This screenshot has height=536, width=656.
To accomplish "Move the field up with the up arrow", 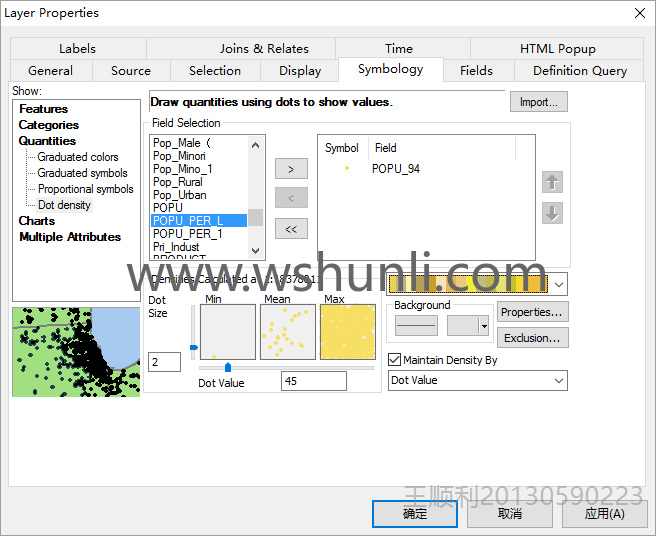I will (552, 182).
